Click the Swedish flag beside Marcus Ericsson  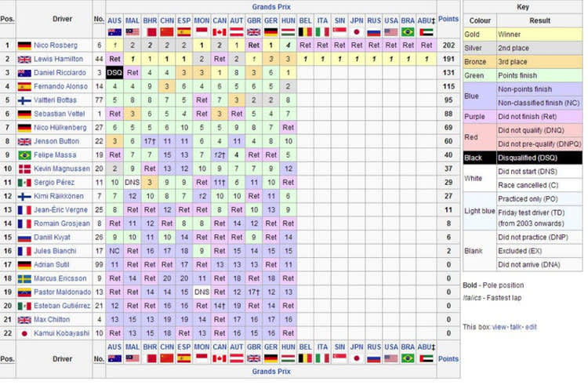24,278
